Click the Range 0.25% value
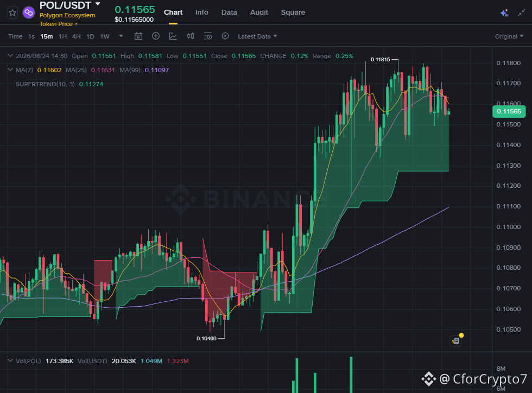 (344, 56)
